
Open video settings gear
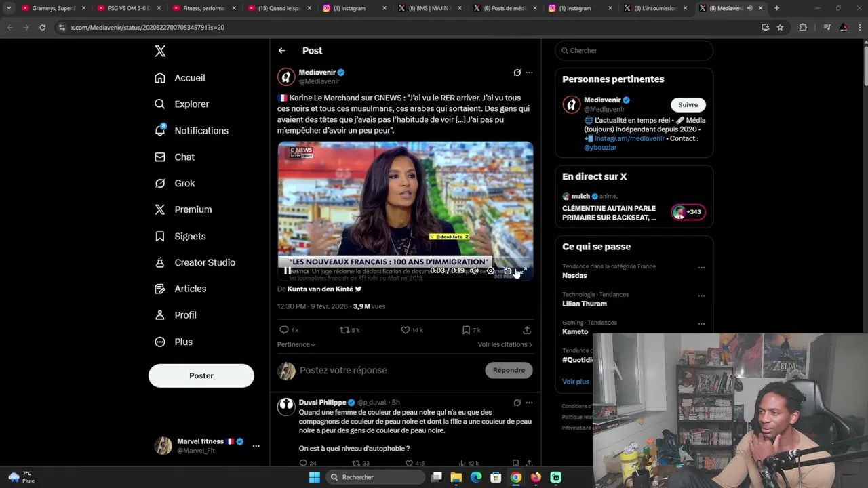pos(490,270)
